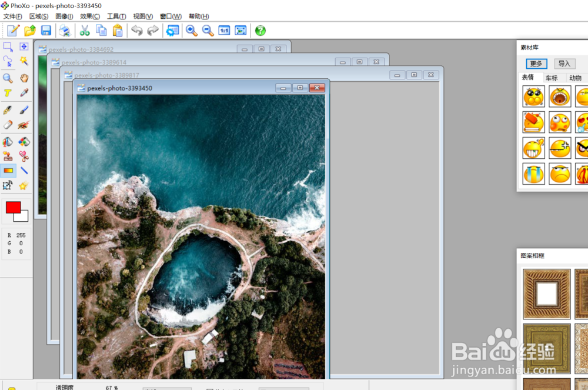Select the Magic Wand tool
Image resolution: width=588 pixels, height=390 pixels.
pos(24,61)
